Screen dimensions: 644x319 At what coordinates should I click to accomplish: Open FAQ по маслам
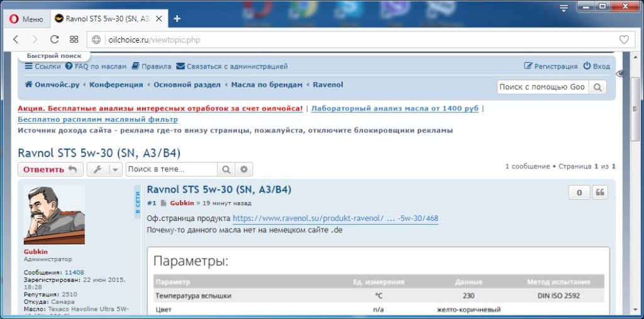click(96, 67)
